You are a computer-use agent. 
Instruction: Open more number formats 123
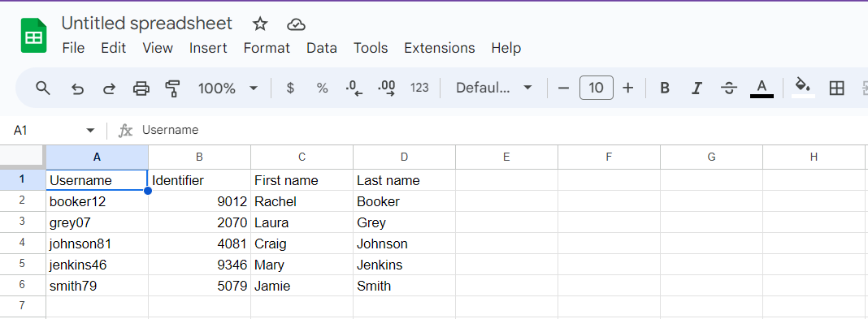(x=419, y=88)
